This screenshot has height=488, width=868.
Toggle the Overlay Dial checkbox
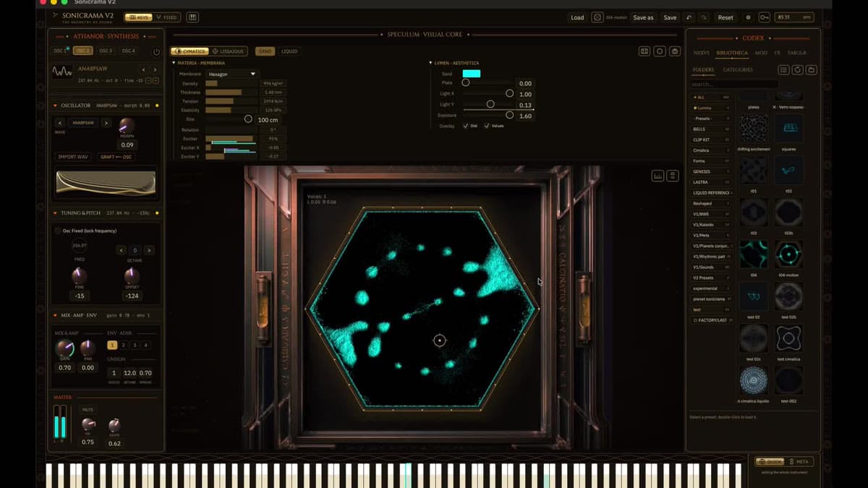click(x=465, y=126)
